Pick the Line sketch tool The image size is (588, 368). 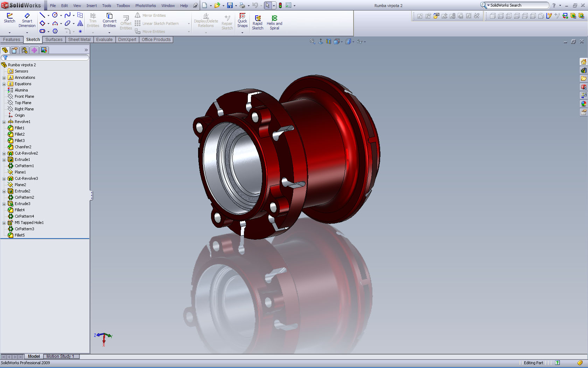42,15
